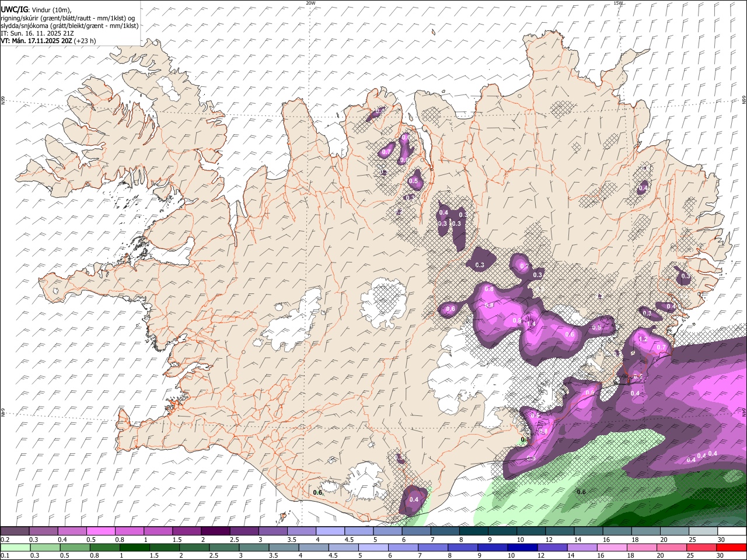The width and height of the screenshot is (747, 560).
Task: Pick the pale green 0.1 rain legend swatch
Action: pos(15,547)
